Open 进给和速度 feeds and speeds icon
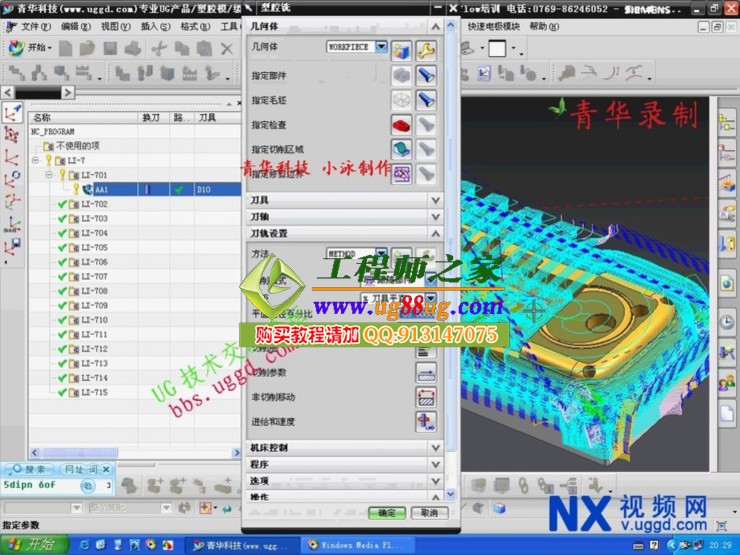Viewport: 740px width, 555px height. pyautogui.click(x=426, y=422)
